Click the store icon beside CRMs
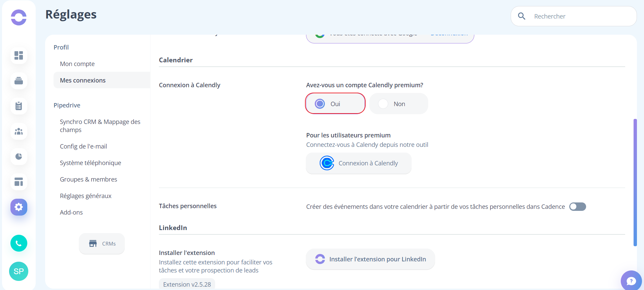 (x=93, y=244)
